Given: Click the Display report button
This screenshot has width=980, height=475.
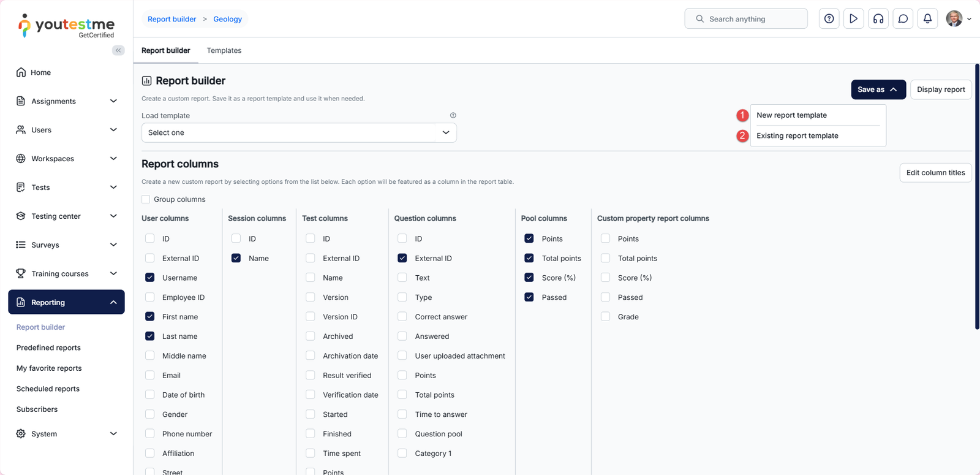Looking at the screenshot, I should (940, 89).
